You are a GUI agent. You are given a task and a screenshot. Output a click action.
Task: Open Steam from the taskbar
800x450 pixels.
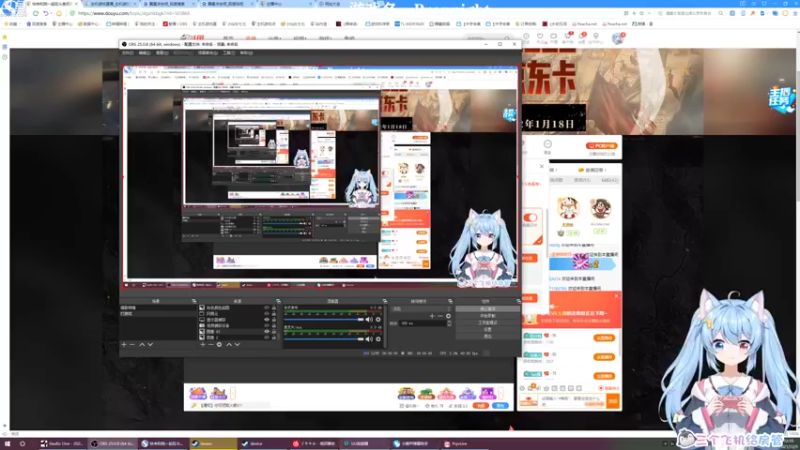[213, 444]
